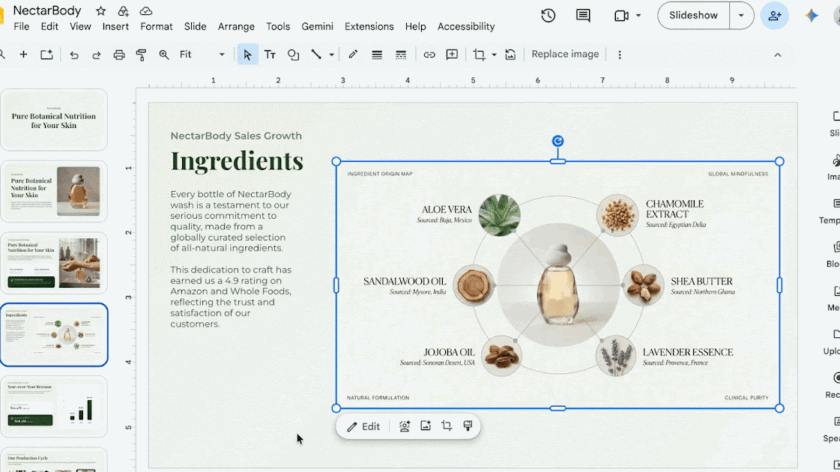The image size is (840, 472).
Task: Click the NectarBody Sales Growth subtitle text
Action: point(236,136)
